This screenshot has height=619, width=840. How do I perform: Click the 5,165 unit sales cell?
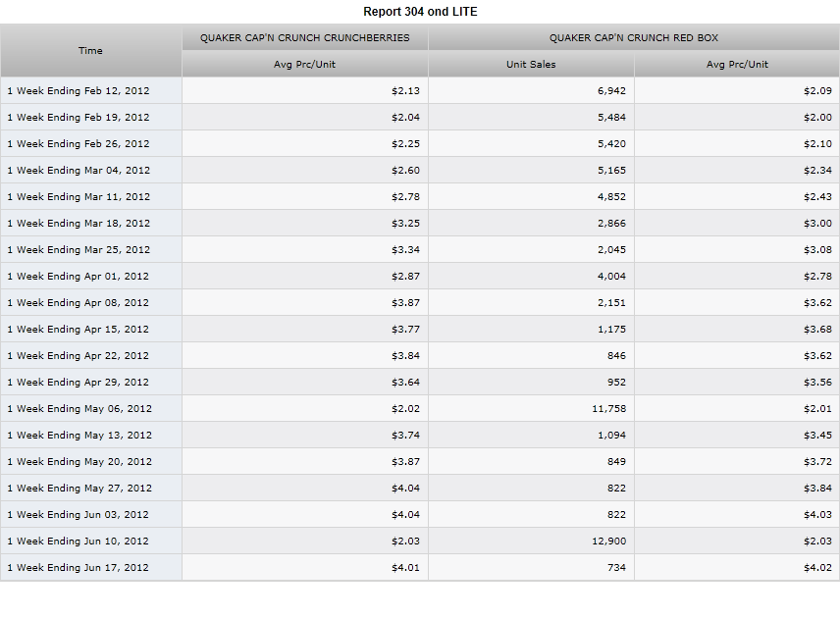click(x=531, y=171)
